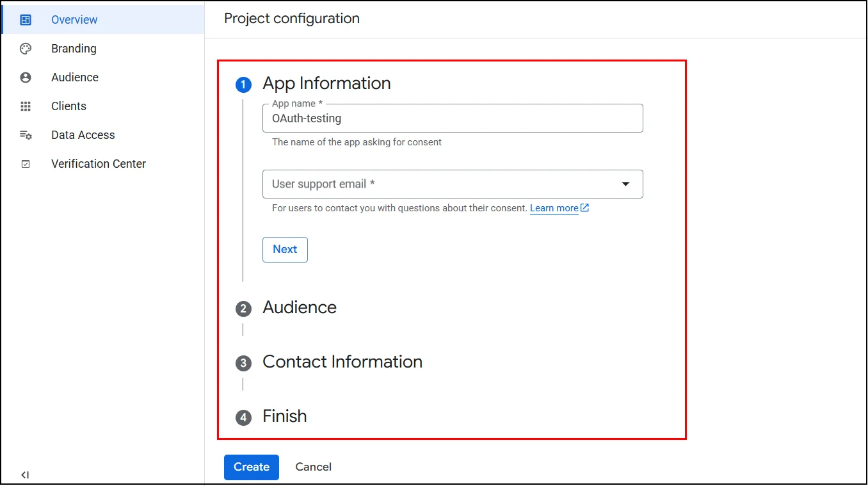Click the external-link icon after Learn more
The width and height of the screenshot is (868, 486).
[584, 208]
